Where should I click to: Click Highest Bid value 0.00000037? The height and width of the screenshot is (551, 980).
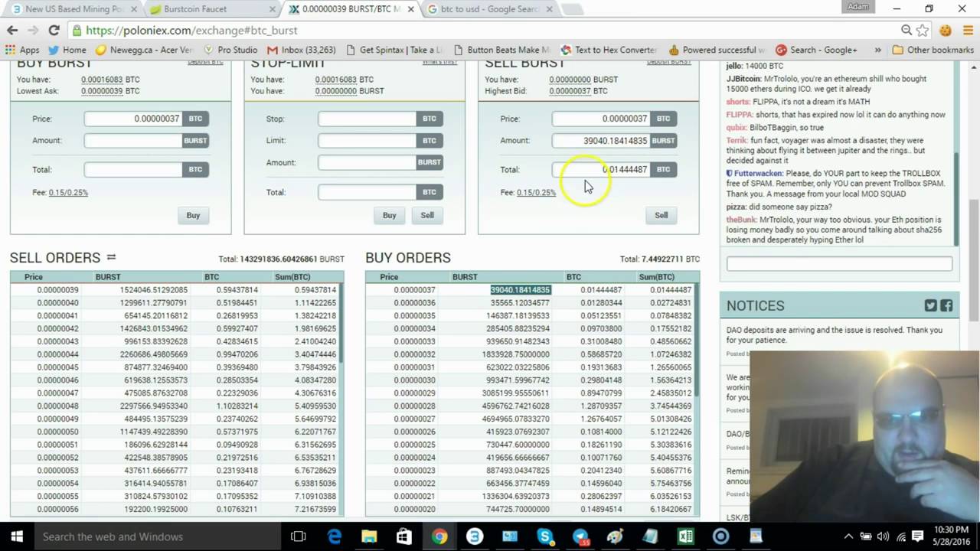[570, 91]
